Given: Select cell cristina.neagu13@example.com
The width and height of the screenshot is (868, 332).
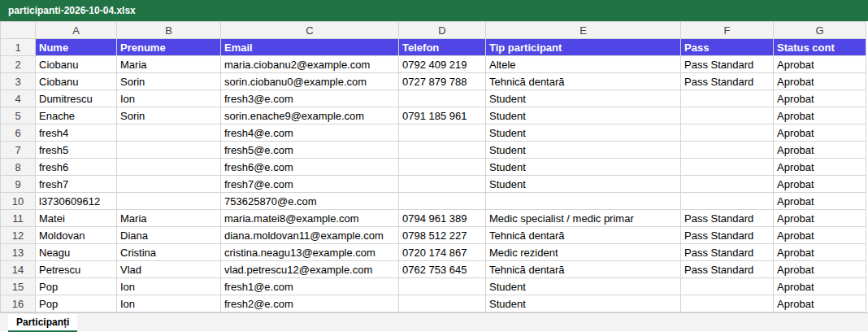Looking at the screenshot, I should coord(310,253).
